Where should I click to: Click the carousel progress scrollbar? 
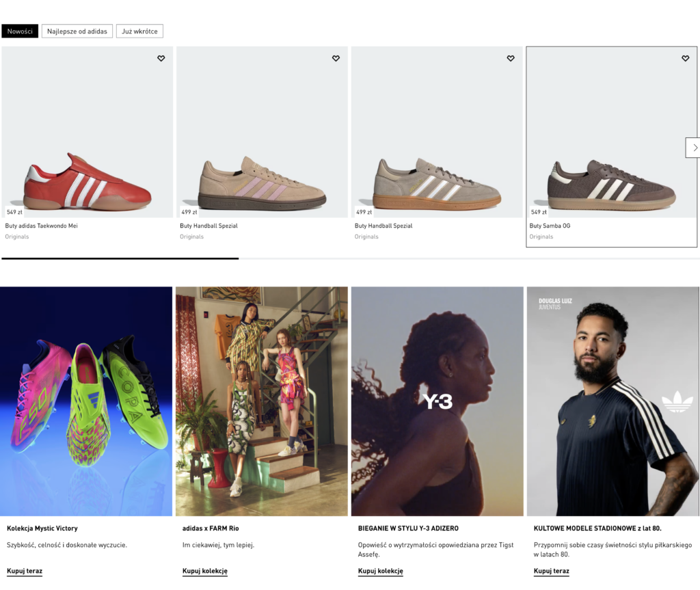(120, 258)
